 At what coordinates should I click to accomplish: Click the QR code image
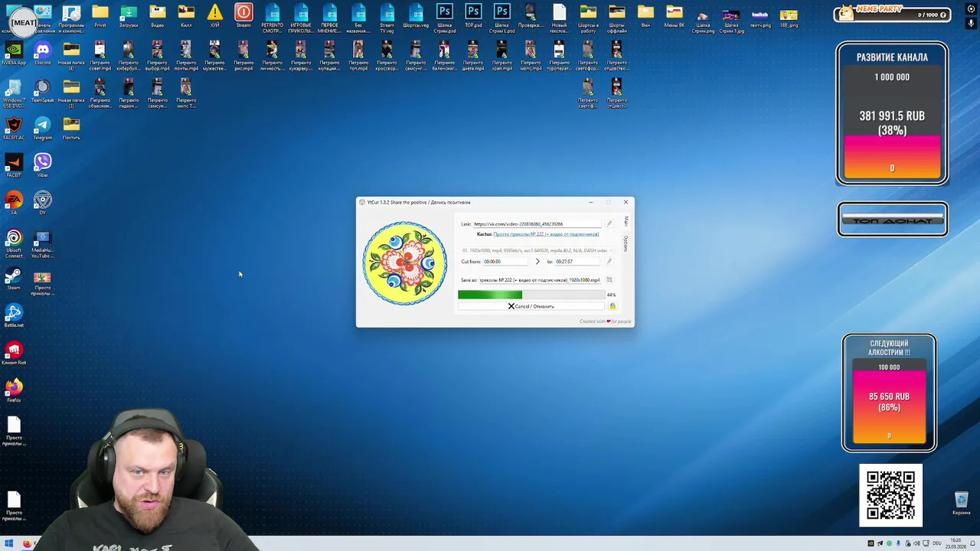(x=890, y=495)
